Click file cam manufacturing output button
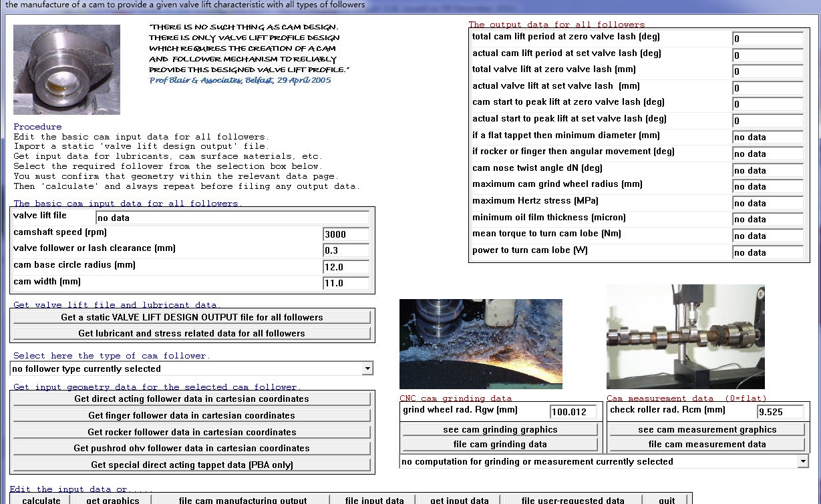The width and height of the screenshot is (821, 504). pos(242,500)
